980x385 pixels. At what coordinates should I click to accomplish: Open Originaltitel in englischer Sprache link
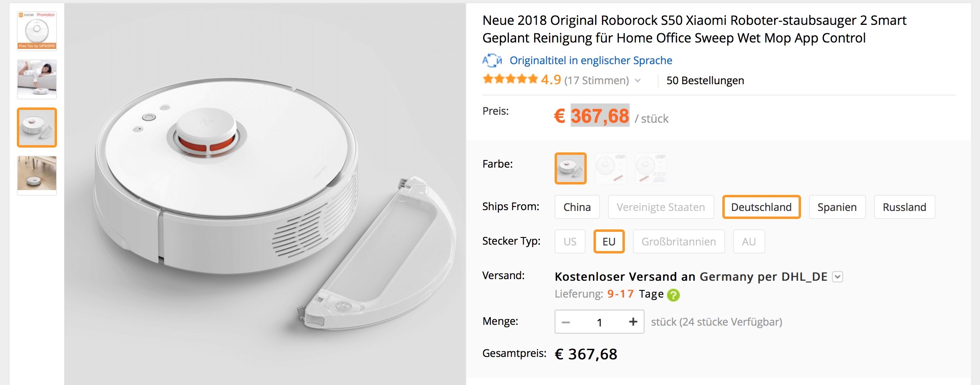tap(591, 61)
